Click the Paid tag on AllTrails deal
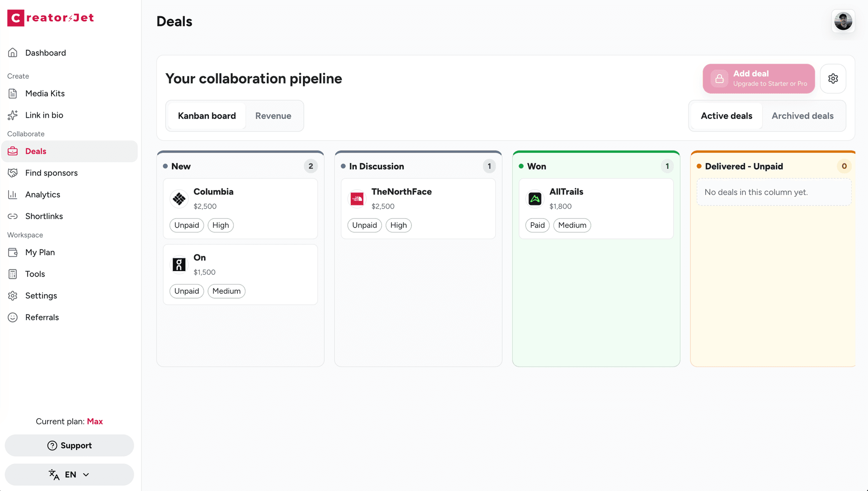The width and height of the screenshot is (868, 491). [537, 225]
